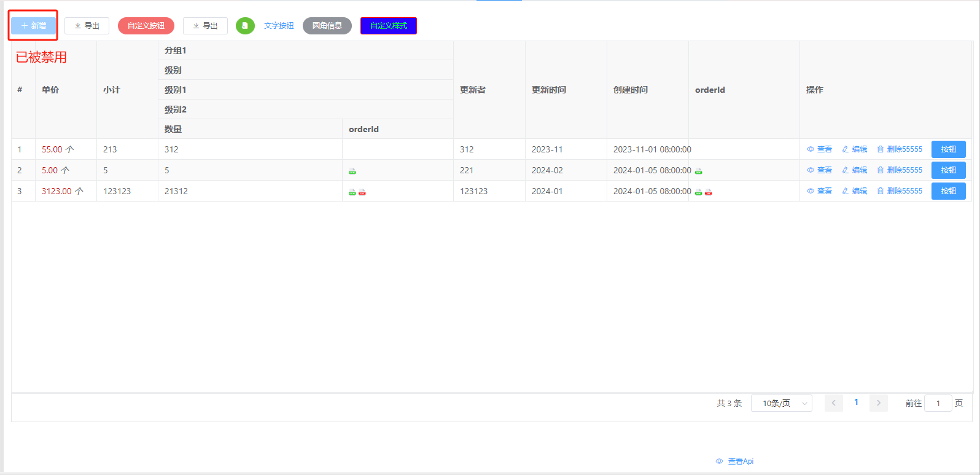Viewport: 980px width, 475px height.
Task: Go to the next page with the right arrow
Action: click(878, 403)
